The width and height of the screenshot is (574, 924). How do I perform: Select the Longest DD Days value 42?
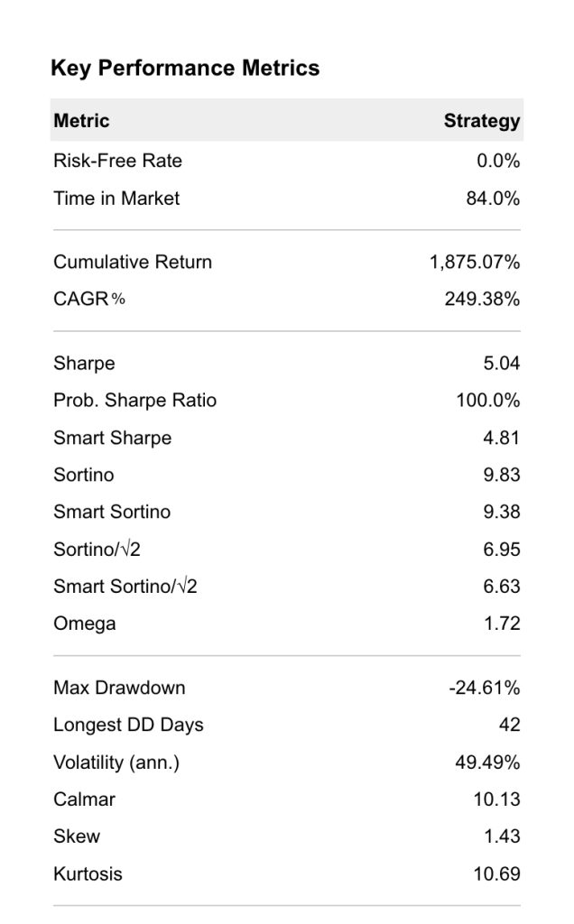tap(510, 725)
